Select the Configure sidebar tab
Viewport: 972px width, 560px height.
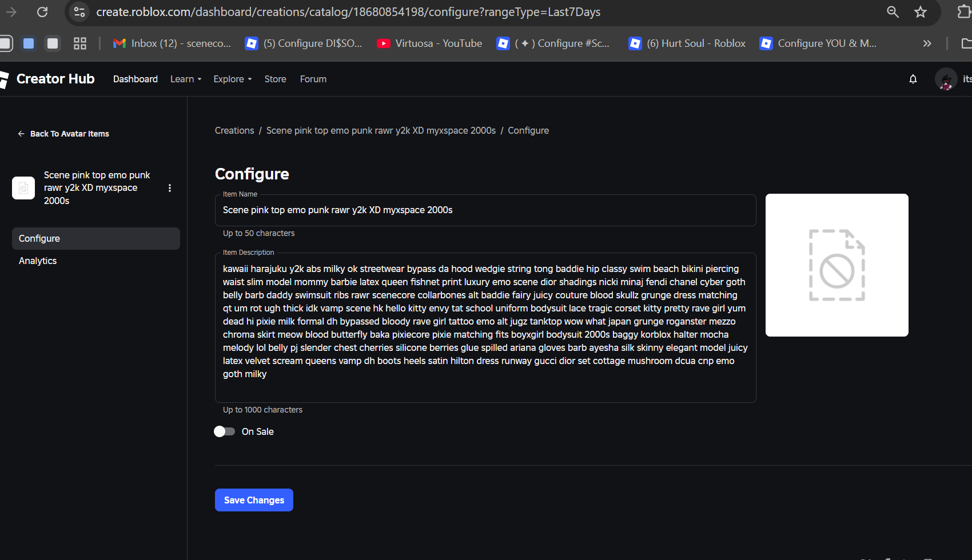pos(96,239)
